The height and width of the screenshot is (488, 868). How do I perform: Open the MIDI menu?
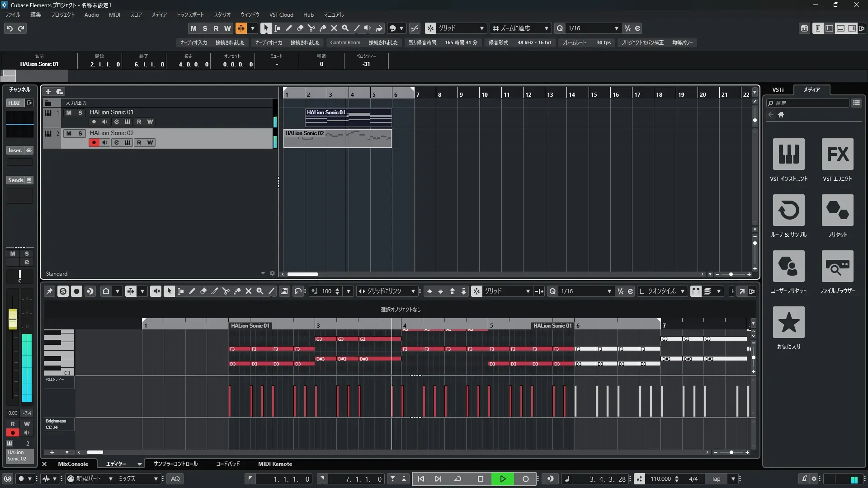coord(114,15)
